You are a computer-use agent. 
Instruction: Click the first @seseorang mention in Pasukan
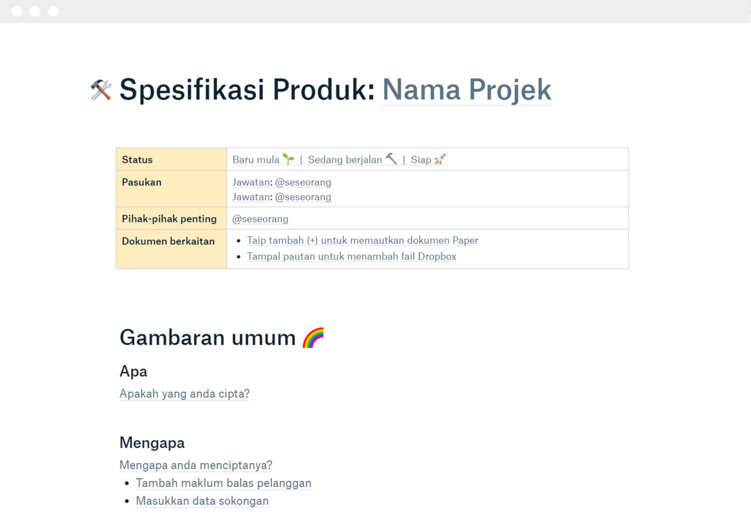click(303, 182)
